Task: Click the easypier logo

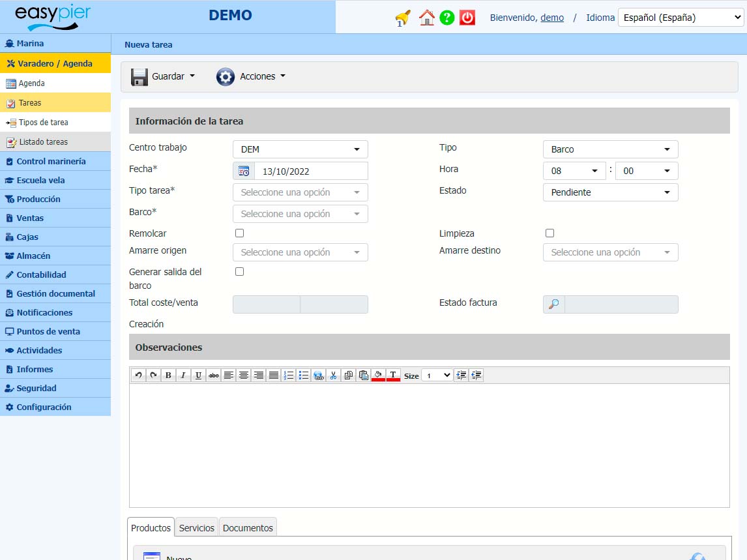Action: pos(52,17)
